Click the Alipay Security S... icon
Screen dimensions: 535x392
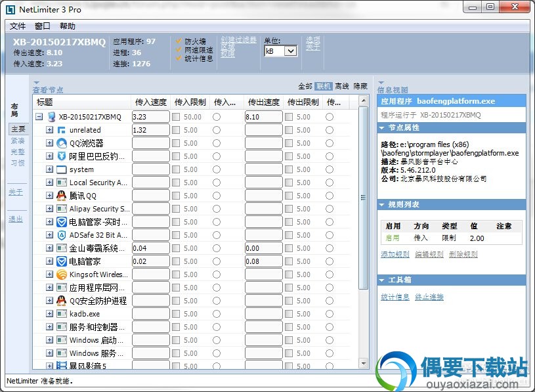point(62,209)
